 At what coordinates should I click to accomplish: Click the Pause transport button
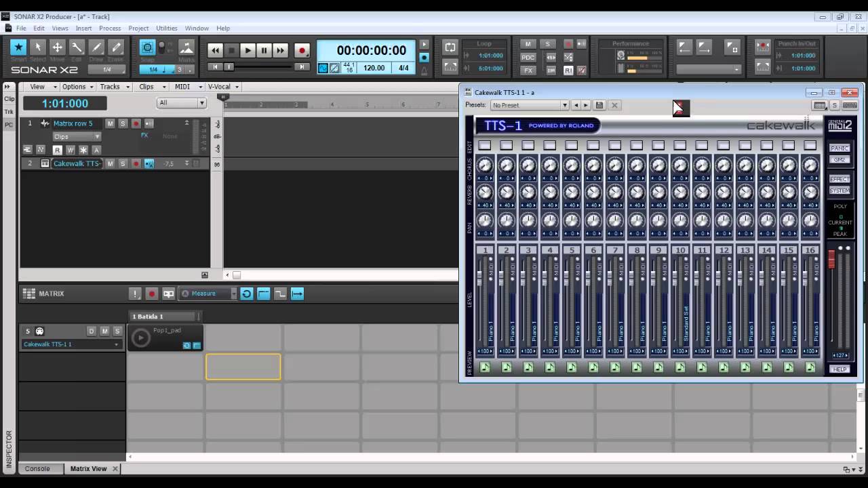264,51
